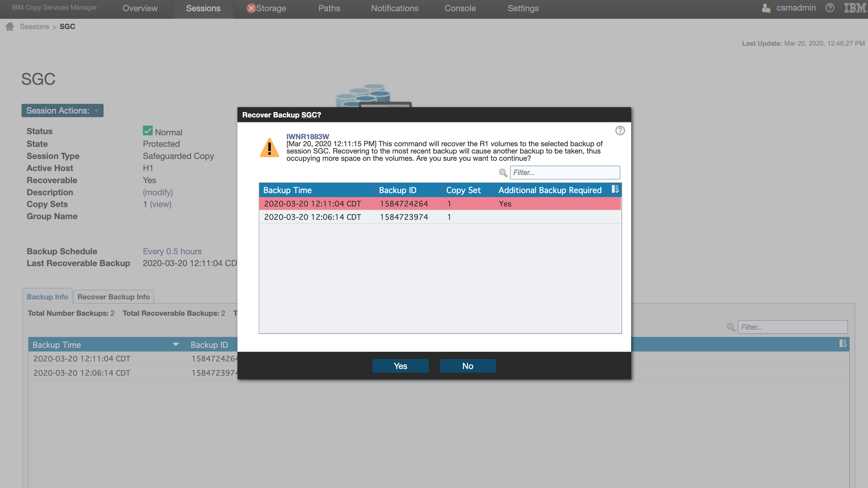Screen dimensions: 868x488
Task: Open the Overview menu
Action: (x=140, y=8)
